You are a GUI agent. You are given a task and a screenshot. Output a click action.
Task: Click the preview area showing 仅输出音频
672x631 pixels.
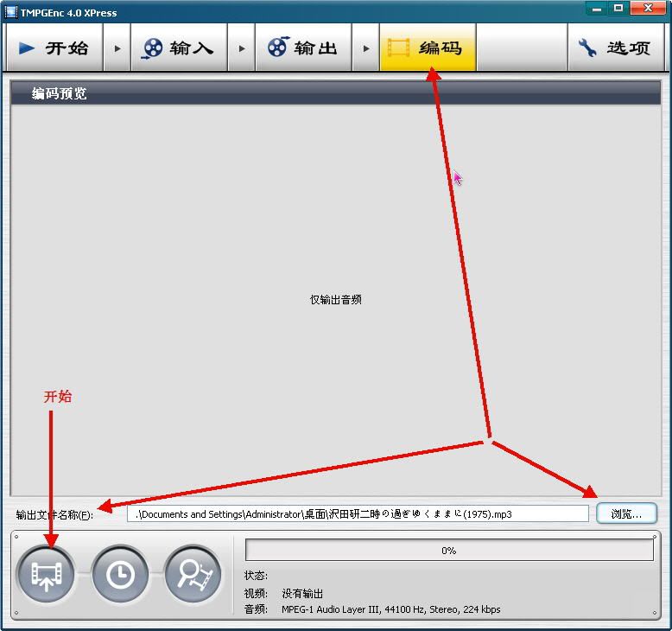335,299
